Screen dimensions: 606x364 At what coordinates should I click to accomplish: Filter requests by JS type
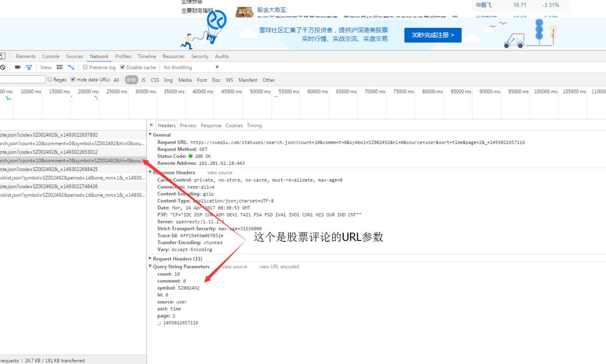tap(143, 80)
